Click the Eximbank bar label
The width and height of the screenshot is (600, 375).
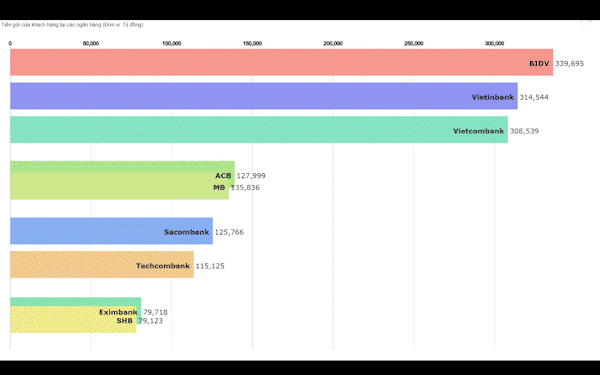[118, 312]
